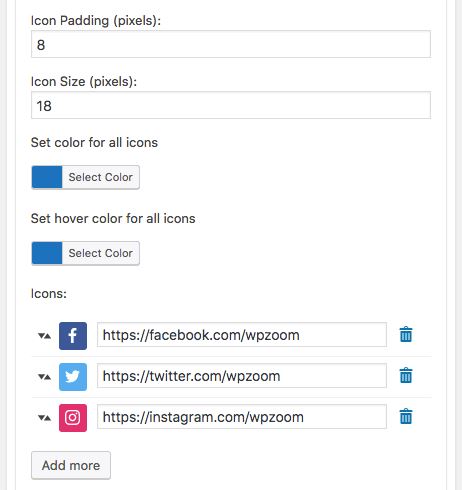The image size is (462, 490).
Task: Focus the Icon Padding field
Action: coord(231,44)
